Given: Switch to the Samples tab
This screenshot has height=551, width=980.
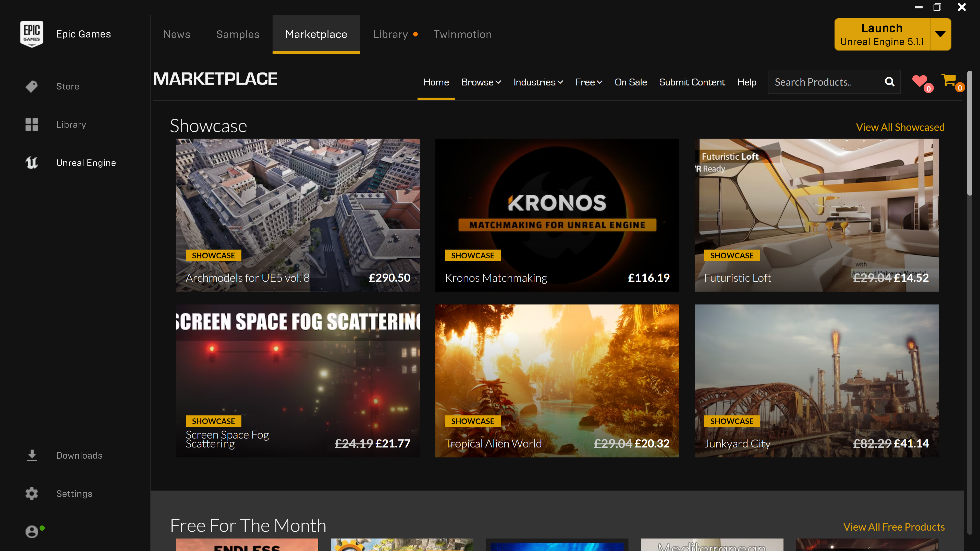Looking at the screenshot, I should click(x=238, y=34).
